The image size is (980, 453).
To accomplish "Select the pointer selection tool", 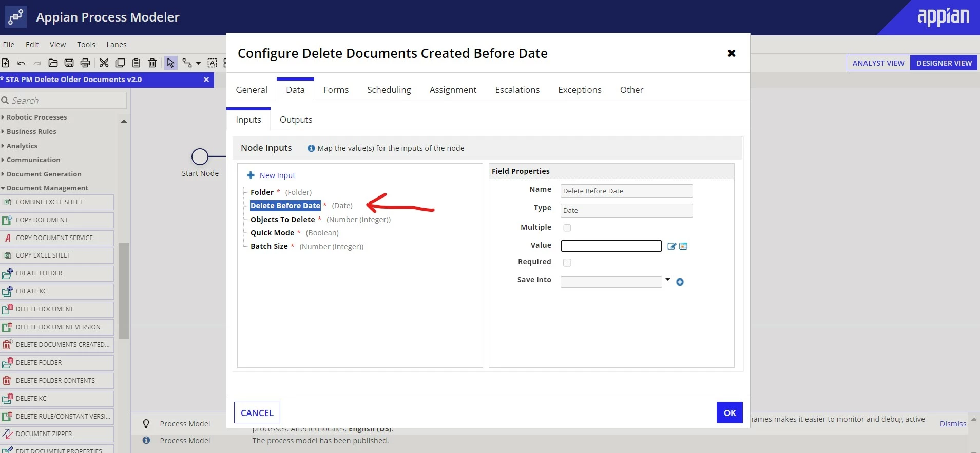I will 170,63.
